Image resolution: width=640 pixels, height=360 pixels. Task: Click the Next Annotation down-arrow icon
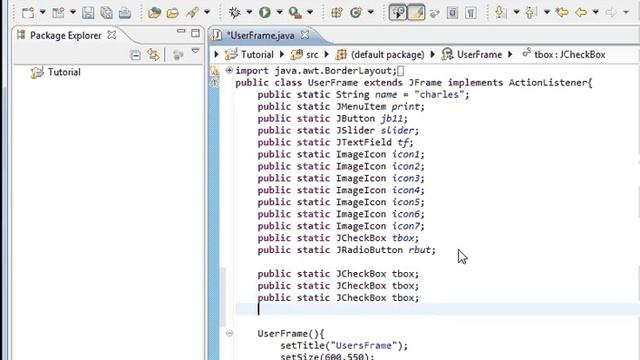click(500, 13)
